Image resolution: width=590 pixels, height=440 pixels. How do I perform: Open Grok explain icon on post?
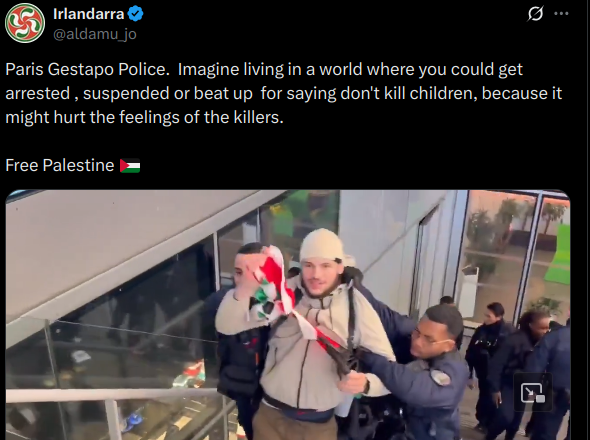click(535, 14)
